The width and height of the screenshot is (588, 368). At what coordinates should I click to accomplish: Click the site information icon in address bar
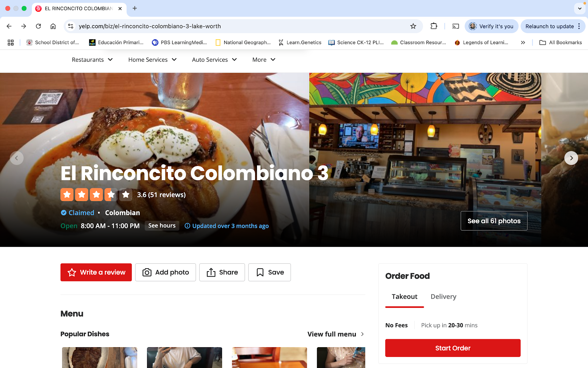coord(71,26)
